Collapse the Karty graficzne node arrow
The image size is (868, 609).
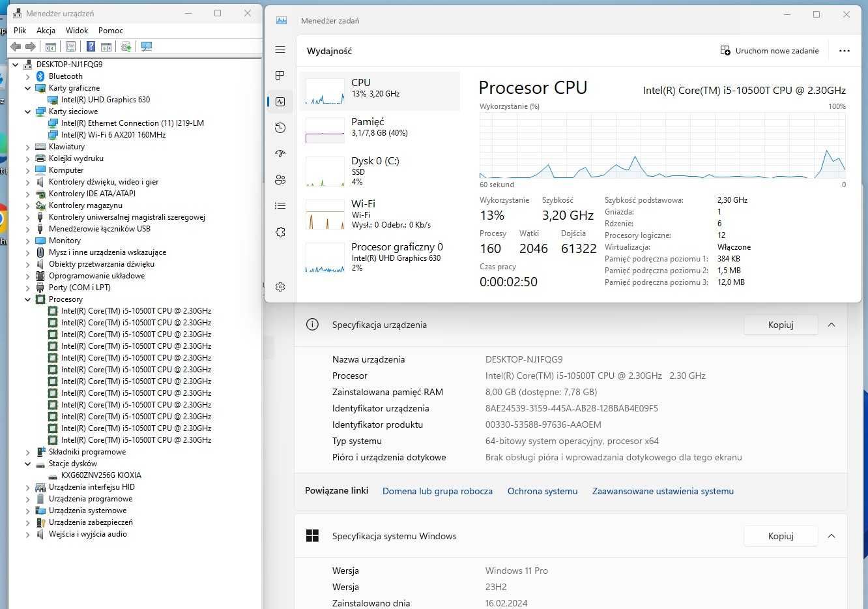pyautogui.click(x=28, y=88)
